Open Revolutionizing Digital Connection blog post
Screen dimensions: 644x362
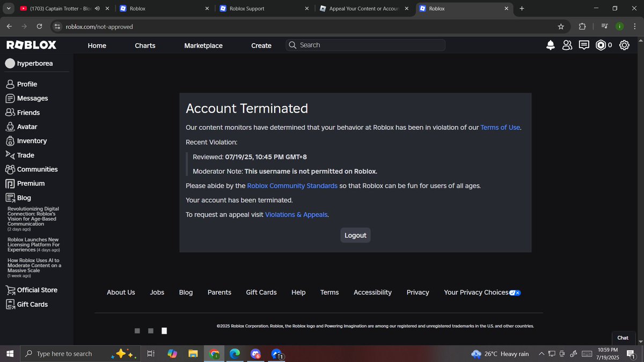point(33,218)
